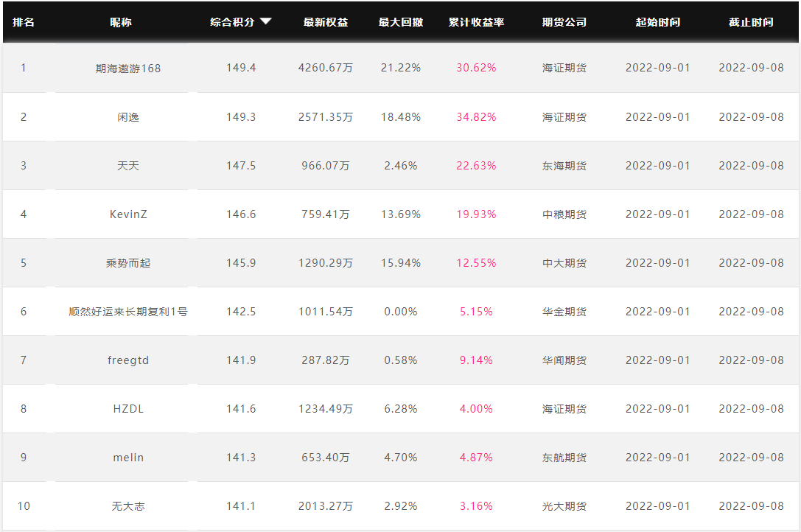Click equity value 759.41万
Viewport: 801px width, 532px height.
tap(326, 214)
